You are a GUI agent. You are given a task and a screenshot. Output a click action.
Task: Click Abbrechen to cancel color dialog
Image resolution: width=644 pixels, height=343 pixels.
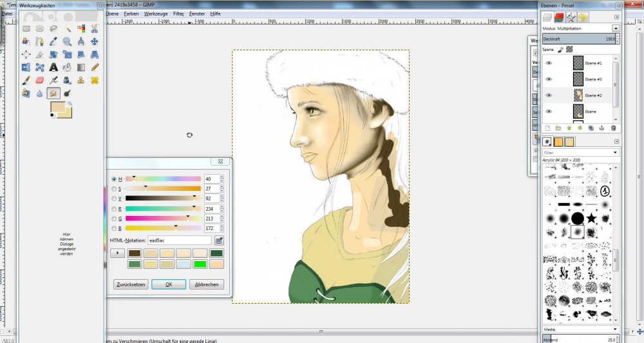click(x=207, y=284)
